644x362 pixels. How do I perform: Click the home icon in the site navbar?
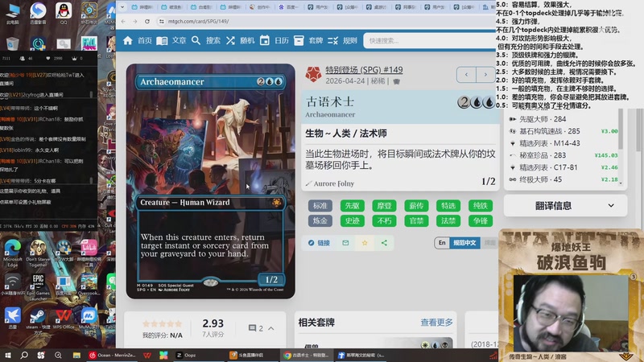click(128, 41)
